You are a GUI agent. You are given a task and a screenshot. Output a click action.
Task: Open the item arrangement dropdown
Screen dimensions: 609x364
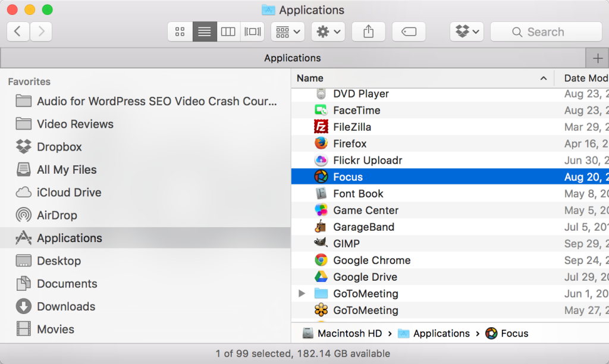[288, 32]
